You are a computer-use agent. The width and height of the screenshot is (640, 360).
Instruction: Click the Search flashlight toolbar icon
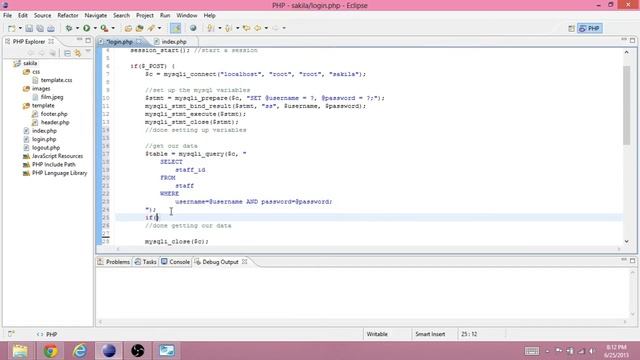tap(151, 28)
